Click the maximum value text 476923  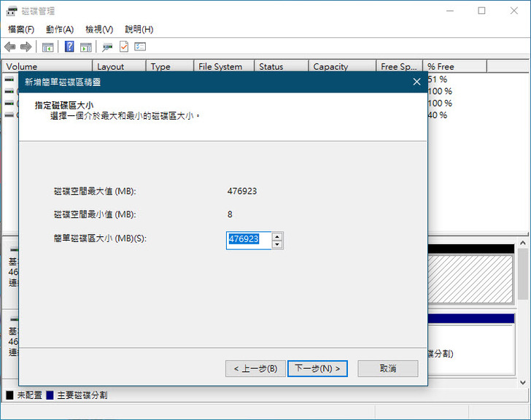[x=242, y=191]
